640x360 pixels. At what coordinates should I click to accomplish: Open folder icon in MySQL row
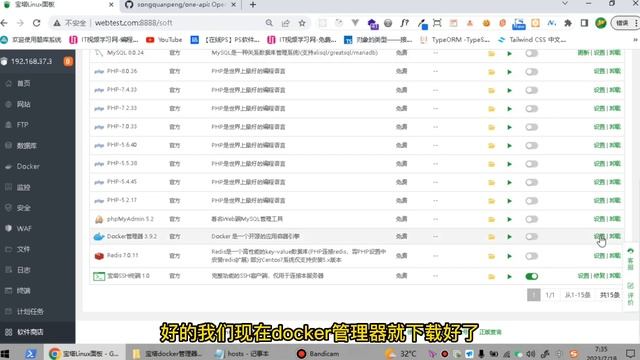[491, 53]
